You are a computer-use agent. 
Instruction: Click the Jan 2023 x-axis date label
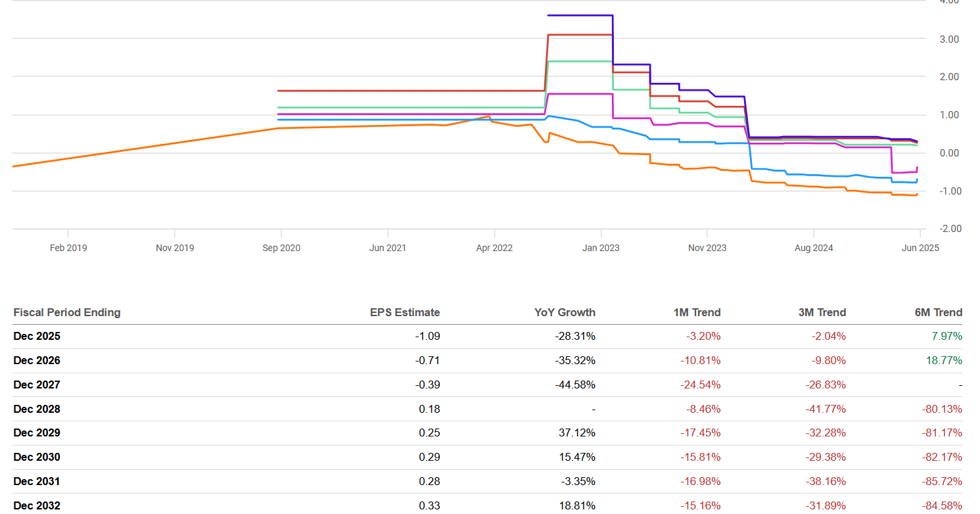point(601,248)
